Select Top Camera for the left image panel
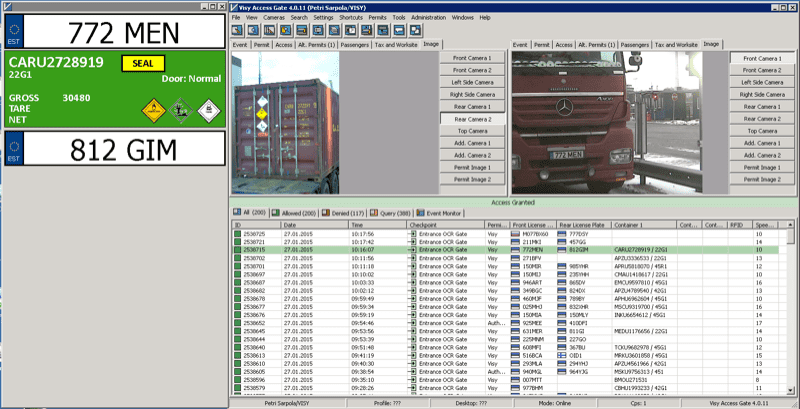Viewport: 800px width, 409px height. (x=470, y=131)
